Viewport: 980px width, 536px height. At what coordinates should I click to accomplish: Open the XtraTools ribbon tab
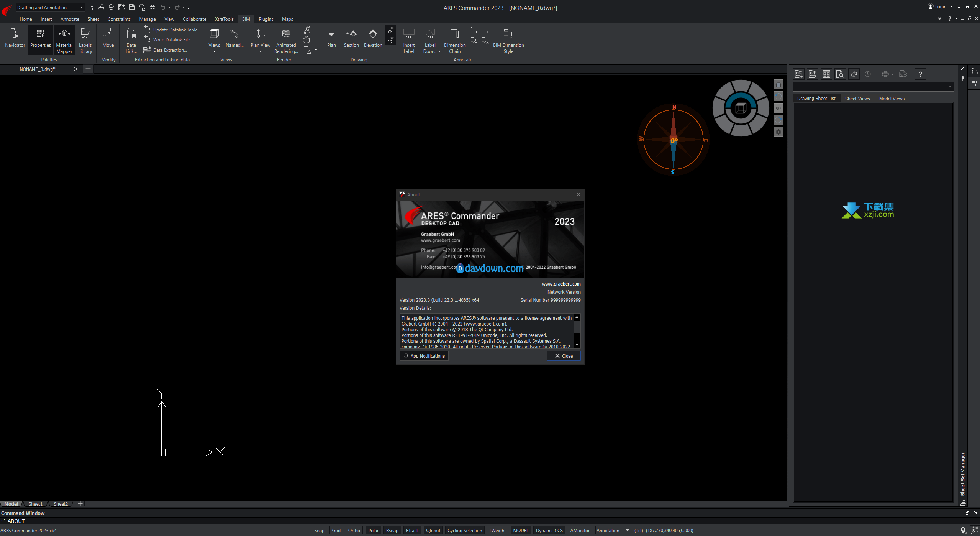pos(224,19)
